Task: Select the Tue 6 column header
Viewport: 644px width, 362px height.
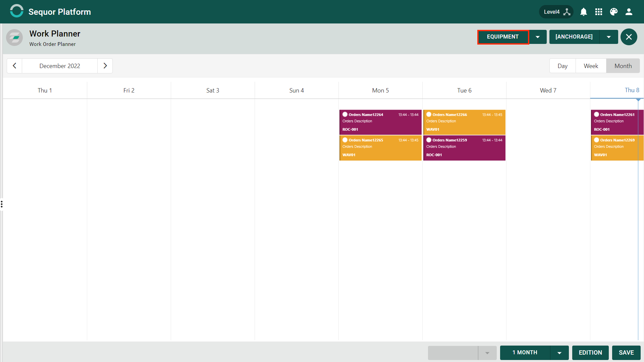Action: [x=464, y=90]
